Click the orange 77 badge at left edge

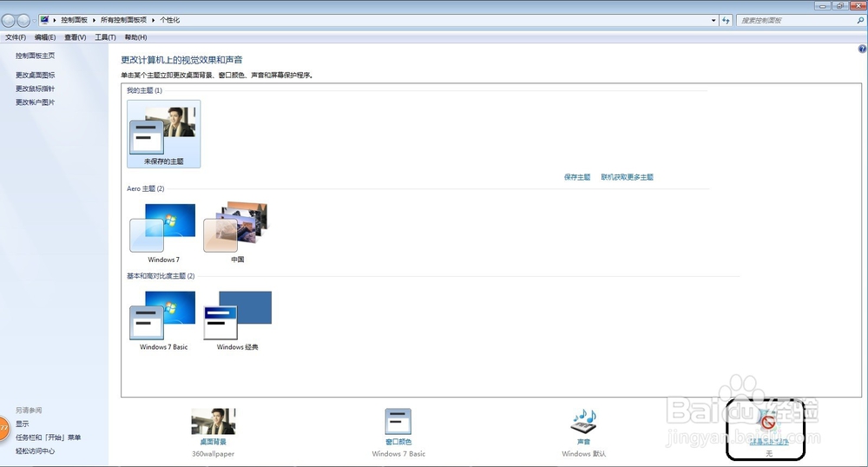pos(3,428)
